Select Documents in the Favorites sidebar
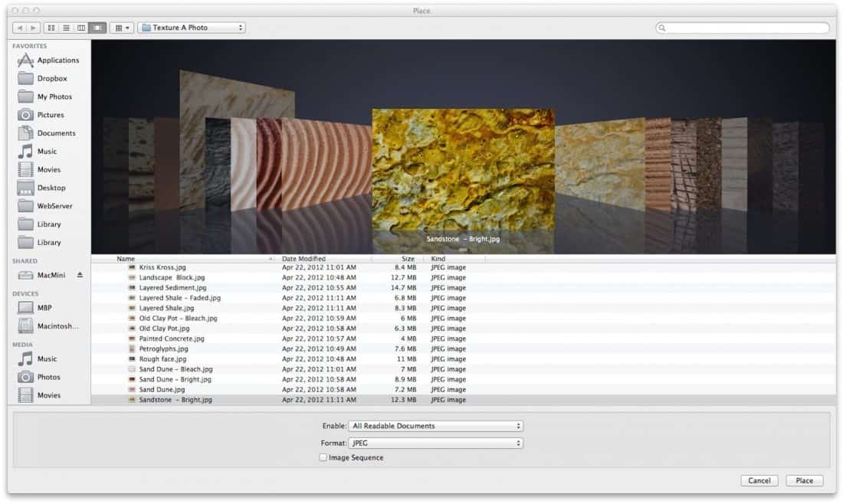Viewport: 843px width, 504px height. (54, 133)
